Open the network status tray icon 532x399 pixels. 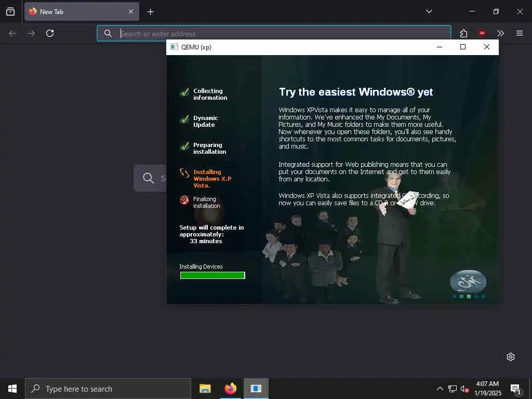click(453, 389)
